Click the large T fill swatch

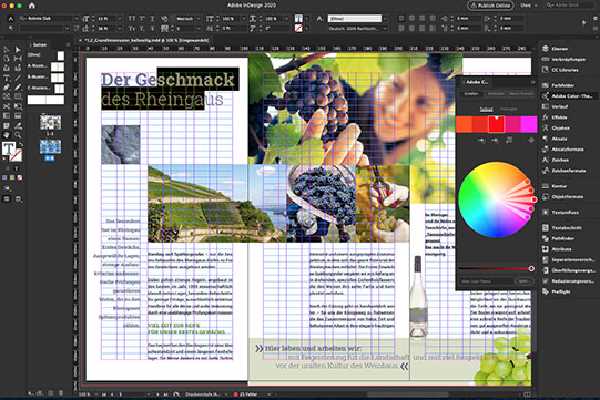click(x=9, y=150)
